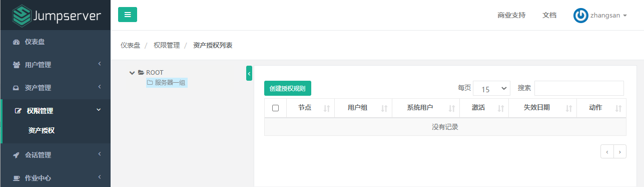Screen dimensions: 644x187
Task: Sort by 节点 column sort arrows
Action: [x=327, y=108]
